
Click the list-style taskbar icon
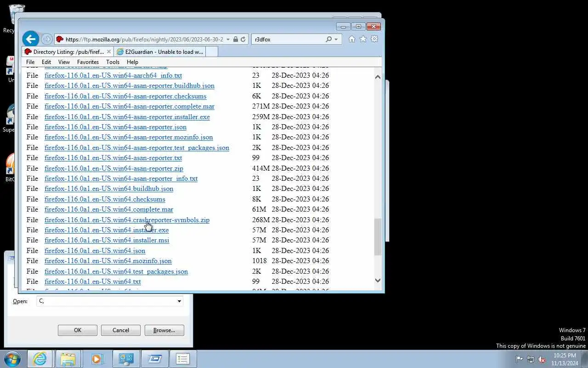click(x=183, y=359)
